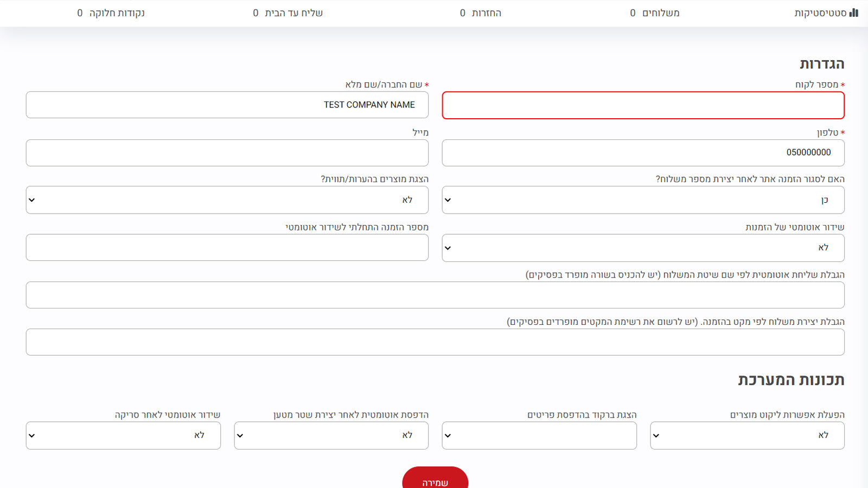
Task: Click the מספר הזמנה התחלתי לשידור אוטומטי field
Action: [227, 247]
